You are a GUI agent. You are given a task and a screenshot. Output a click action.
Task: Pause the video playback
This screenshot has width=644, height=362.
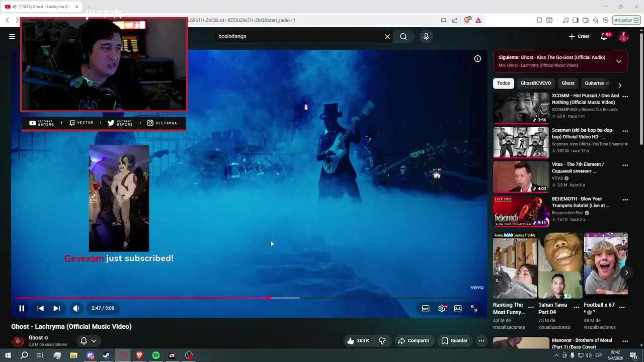pos(22,308)
